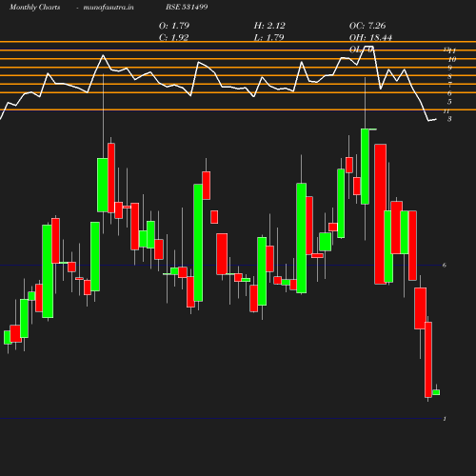Click the "8" label on indicator scale
Viewport: 476px width, 476px height.
coord(449,76)
